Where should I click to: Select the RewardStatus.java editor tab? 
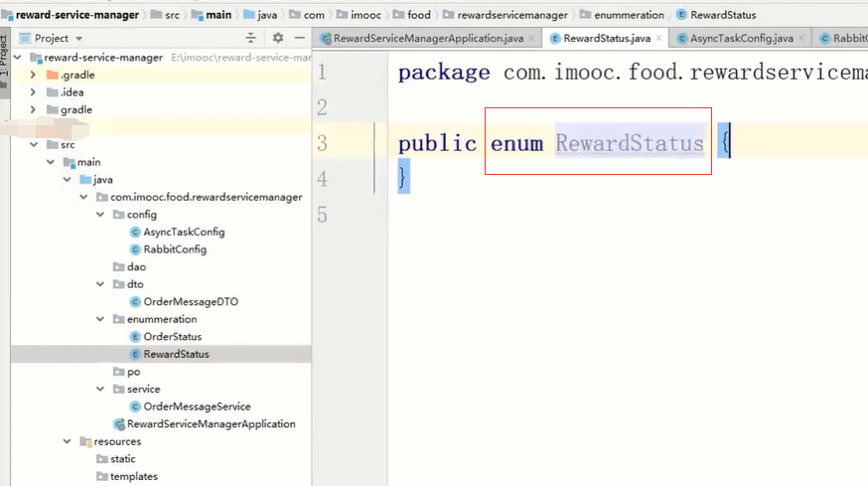coord(607,38)
